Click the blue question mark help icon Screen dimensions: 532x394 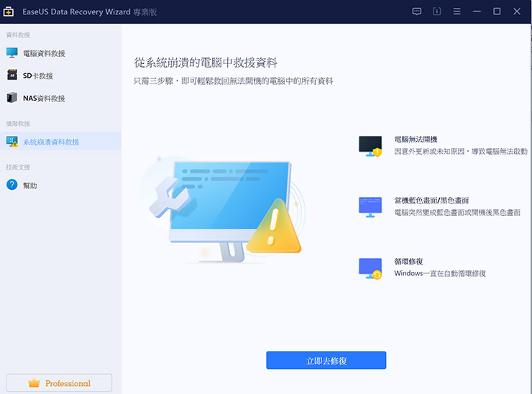[x=12, y=185]
